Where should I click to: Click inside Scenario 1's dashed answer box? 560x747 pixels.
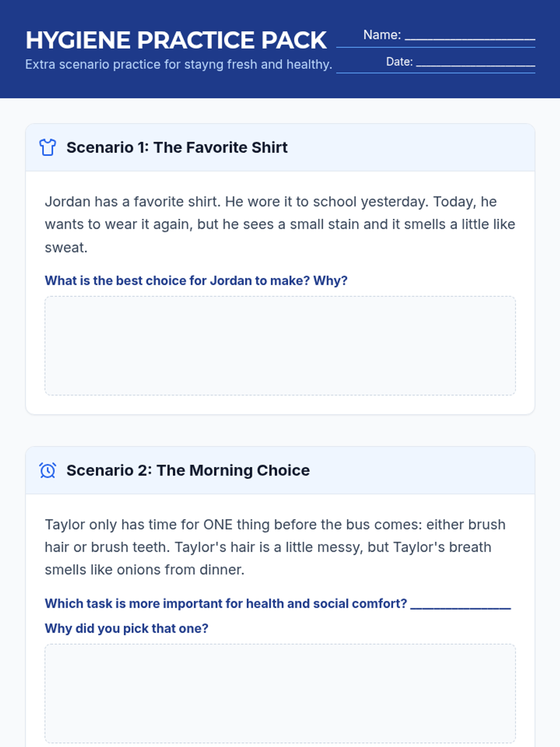280,345
